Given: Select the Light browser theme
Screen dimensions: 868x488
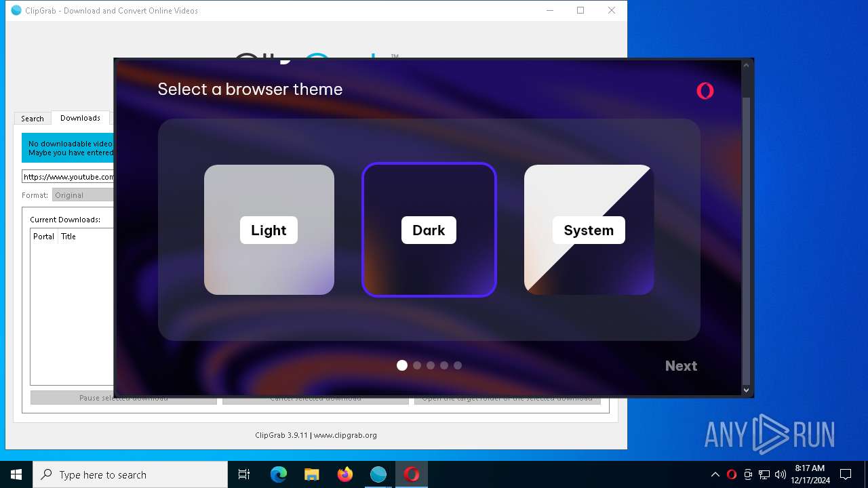Looking at the screenshot, I should coord(269,230).
